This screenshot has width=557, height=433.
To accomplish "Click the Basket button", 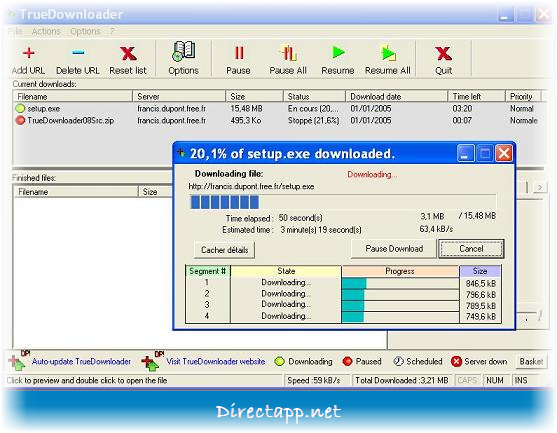I will pyautogui.click(x=531, y=362).
